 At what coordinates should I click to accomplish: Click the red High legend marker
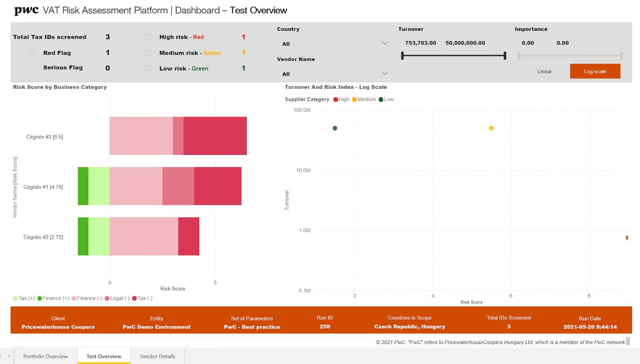(x=336, y=100)
